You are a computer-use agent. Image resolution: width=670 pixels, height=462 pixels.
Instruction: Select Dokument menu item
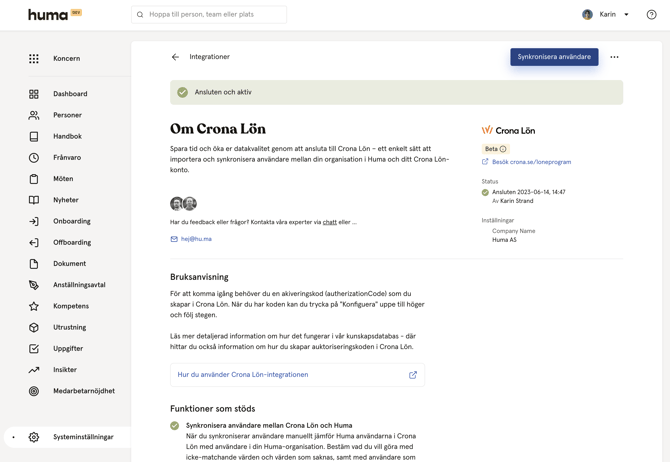pos(70,264)
